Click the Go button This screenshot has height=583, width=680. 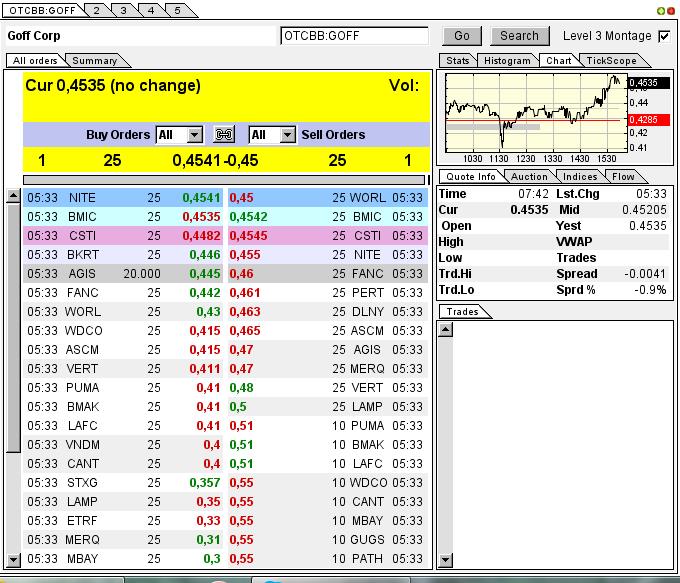tap(462, 36)
